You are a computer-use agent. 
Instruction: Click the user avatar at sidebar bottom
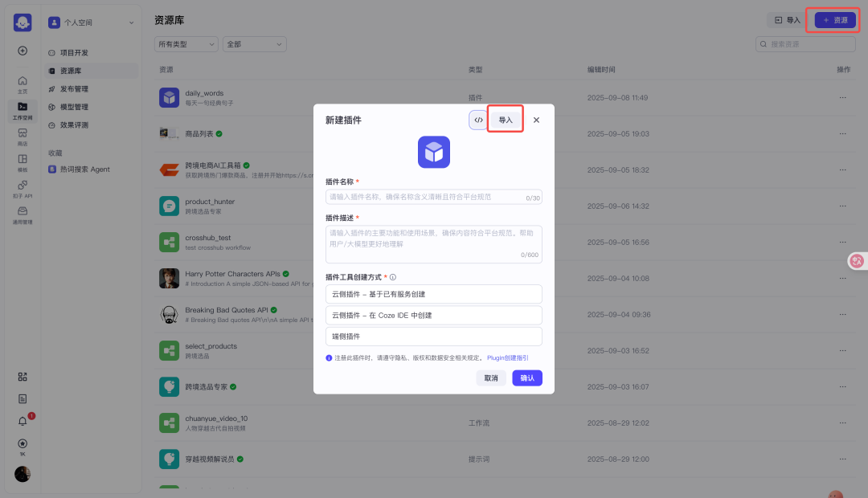[23, 474]
